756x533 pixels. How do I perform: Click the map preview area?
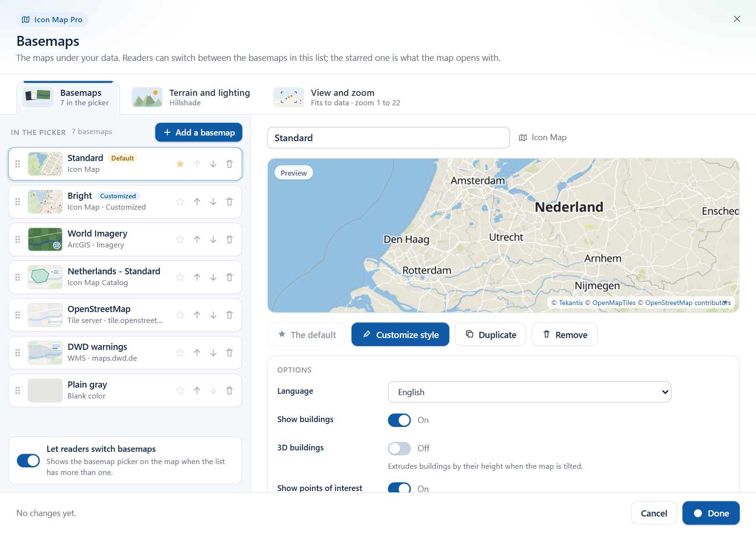pos(503,235)
